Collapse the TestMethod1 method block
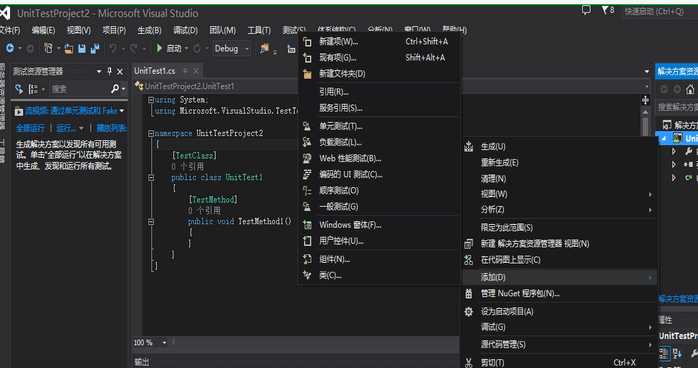This screenshot has height=368, width=698. click(x=151, y=221)
